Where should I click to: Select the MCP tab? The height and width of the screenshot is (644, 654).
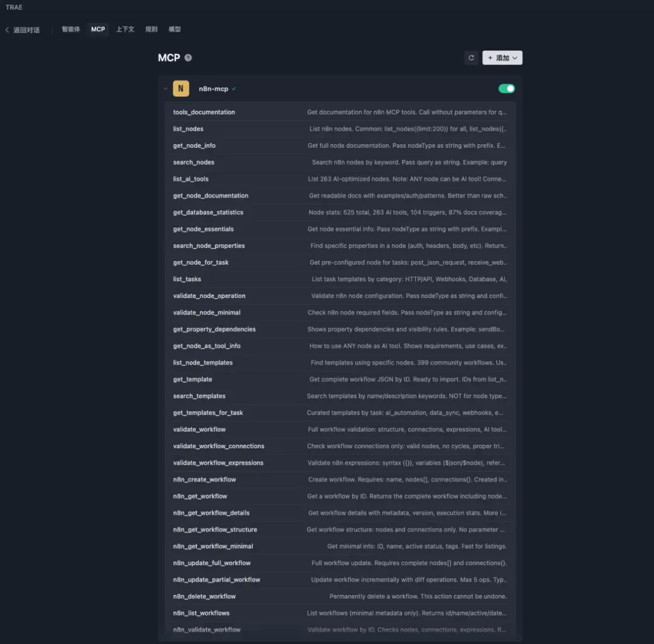click(x=98, y=29)
